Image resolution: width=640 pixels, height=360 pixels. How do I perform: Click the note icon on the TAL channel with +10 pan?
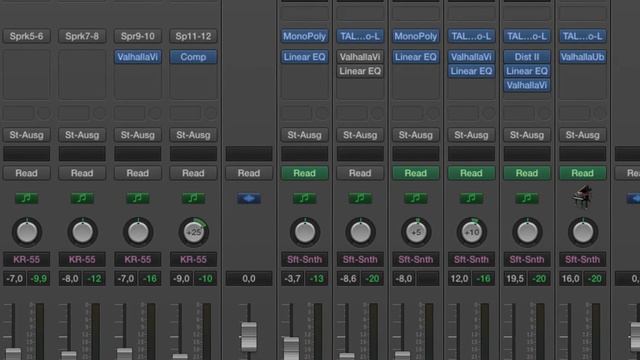click(x=471, y=198)
